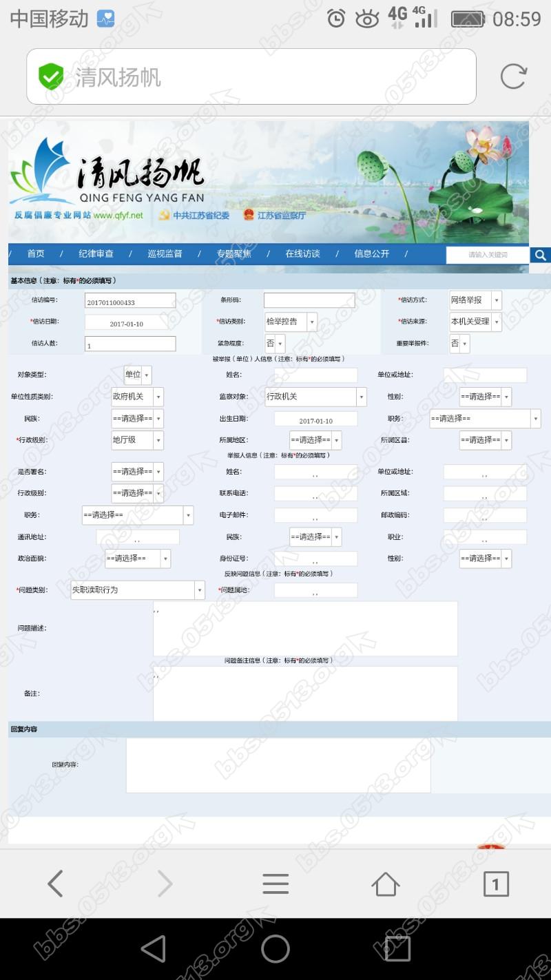
Task: Open the browser hamburger menu
Action: coord(275,884)
